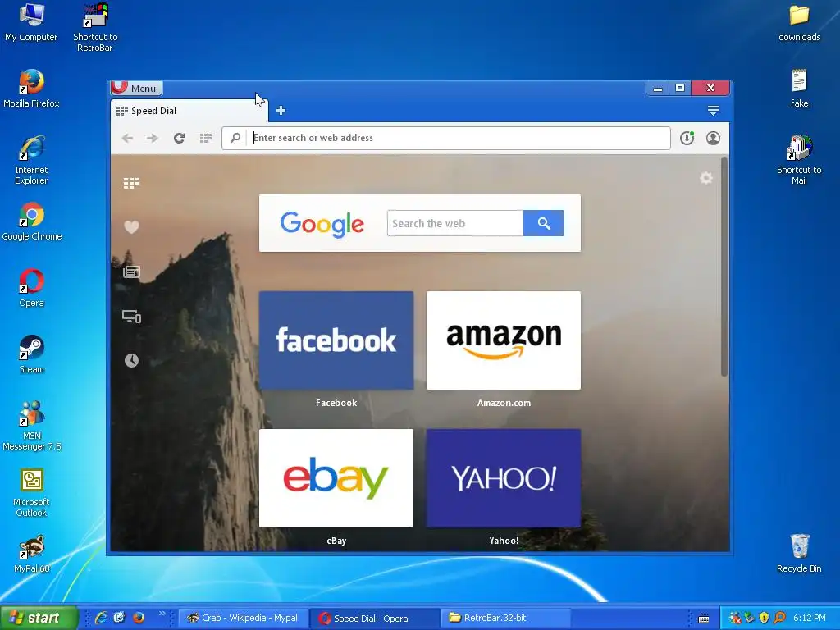Open the downloads icon in Opera toolbar
The image size is (840, 630).
tap(687, 138)
